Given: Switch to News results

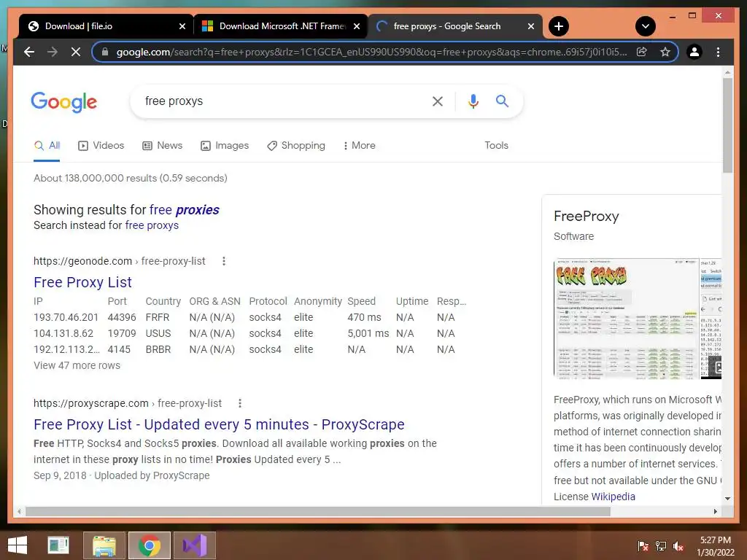Looking at the screenshot, I should click(x=163, y=146).
